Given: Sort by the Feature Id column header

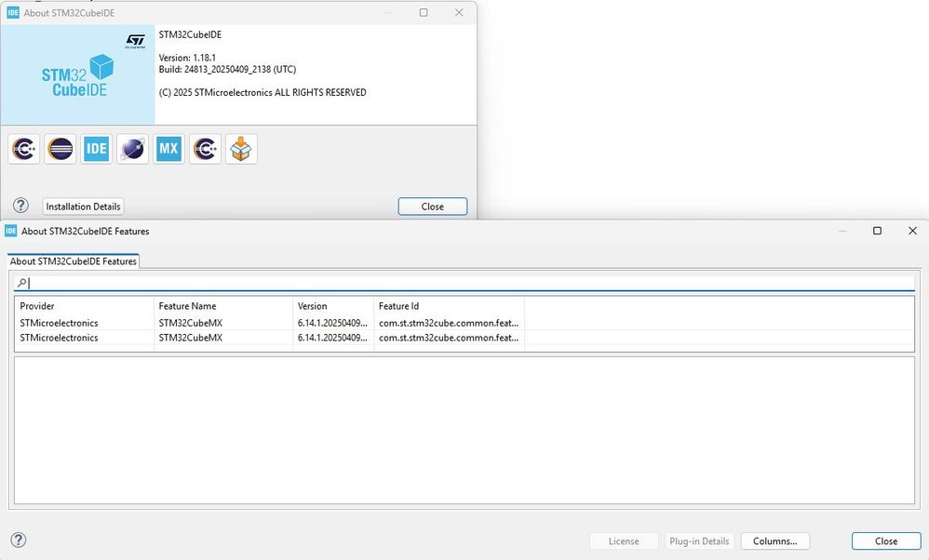Looking at the screenshot, I should [x=449, y=306].
